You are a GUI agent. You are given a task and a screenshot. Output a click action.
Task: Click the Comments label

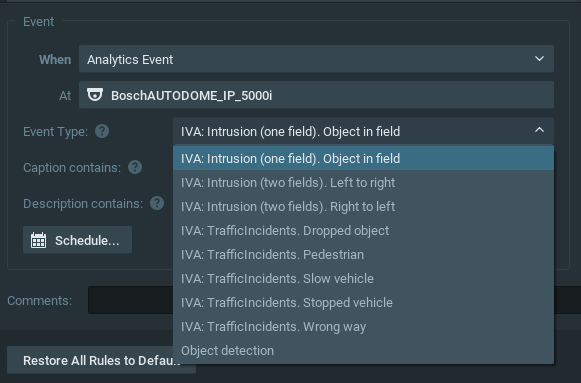pyautogui.click(x=39, y=300)
